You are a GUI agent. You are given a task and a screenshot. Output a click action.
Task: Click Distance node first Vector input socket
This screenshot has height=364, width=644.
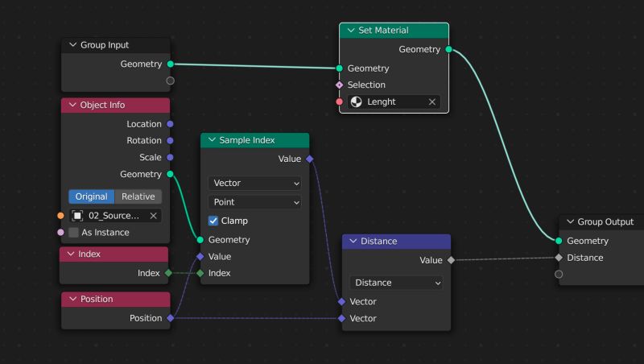pos(341,301)
